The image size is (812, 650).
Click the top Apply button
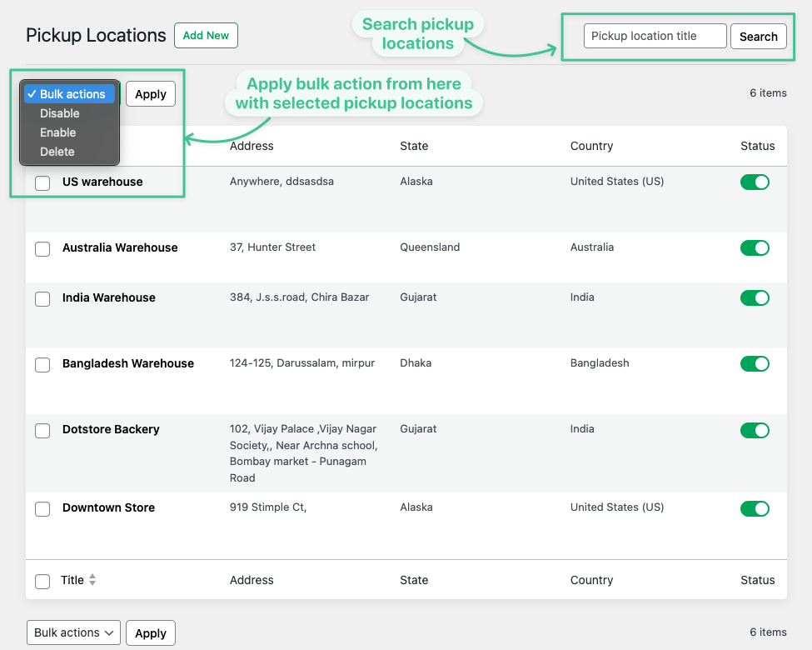pos(151,94)
